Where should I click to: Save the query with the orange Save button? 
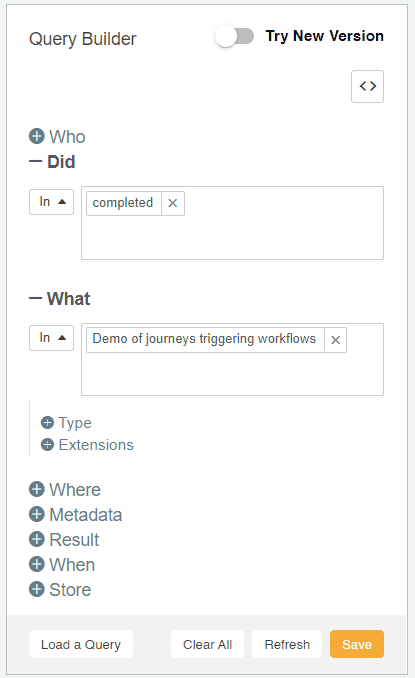coord(357,644)
